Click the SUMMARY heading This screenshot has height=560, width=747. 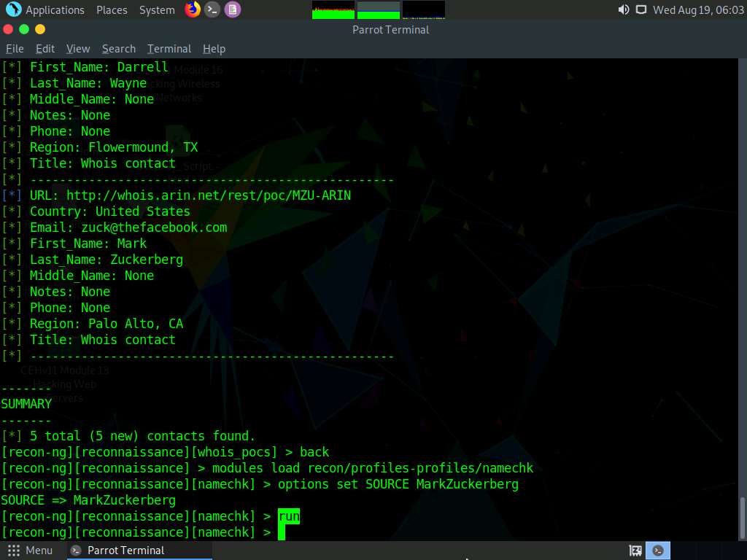(x=26, y=404)
